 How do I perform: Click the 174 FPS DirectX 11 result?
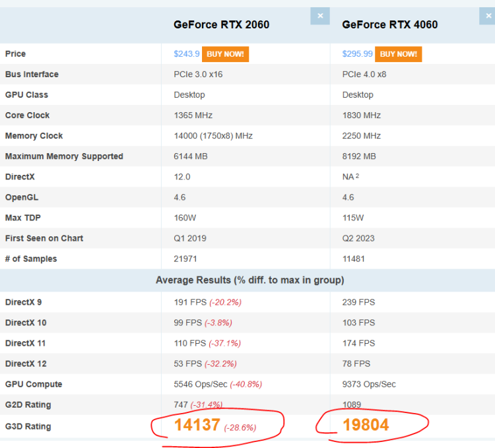[x=358, y=343]
